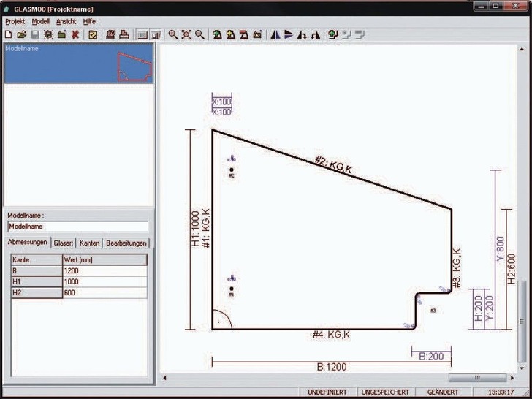Open the Ansicht menu
Viewport: 532px width, 399px height.
[66, 21]
